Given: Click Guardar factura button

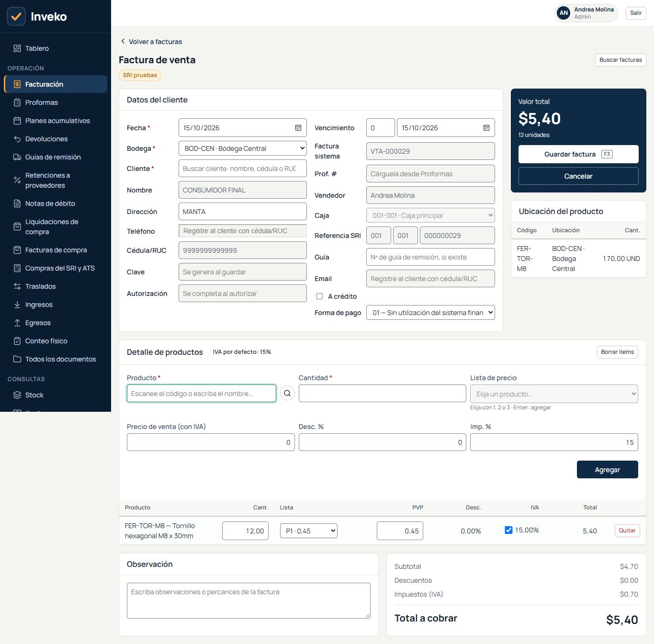Looking at the screenshot, I should click(x=578, y=154).
